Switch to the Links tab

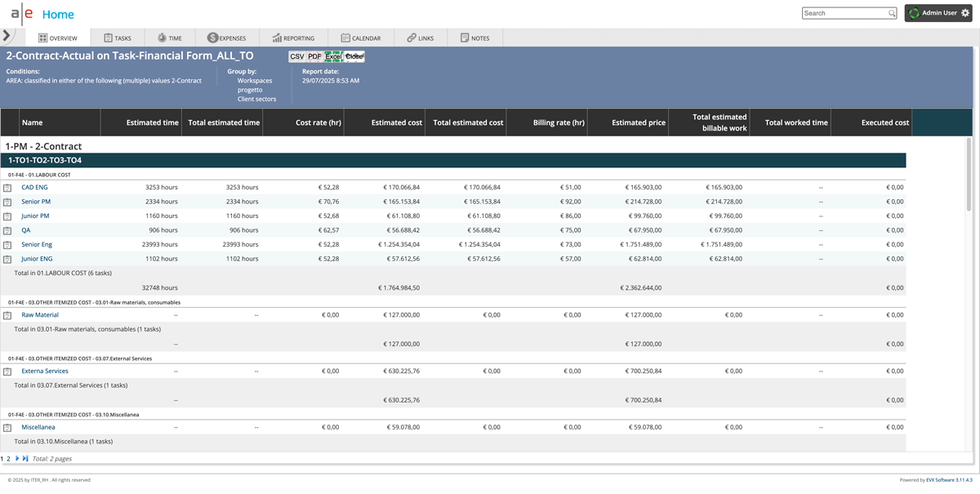420,38
